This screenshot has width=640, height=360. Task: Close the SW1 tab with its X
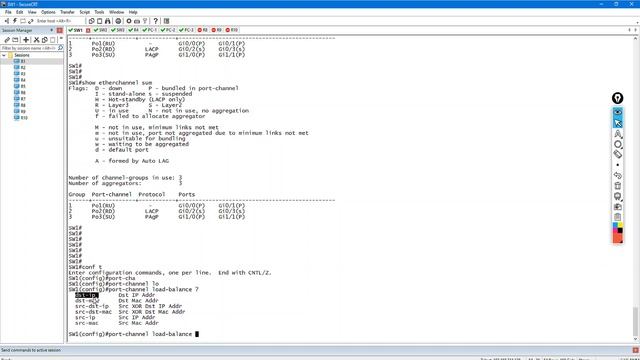88,31
